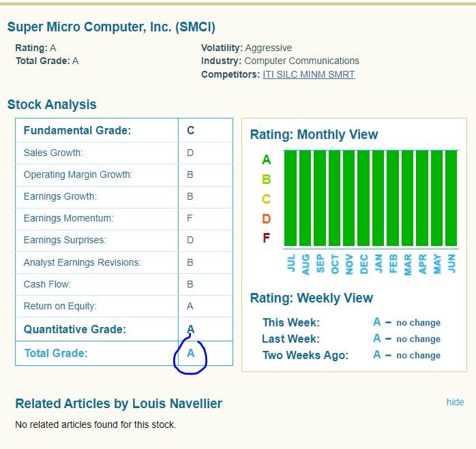Click the green A grade legend letter
Image resolution: width=476 pixels, height=449 pixels.
[266, 159]
